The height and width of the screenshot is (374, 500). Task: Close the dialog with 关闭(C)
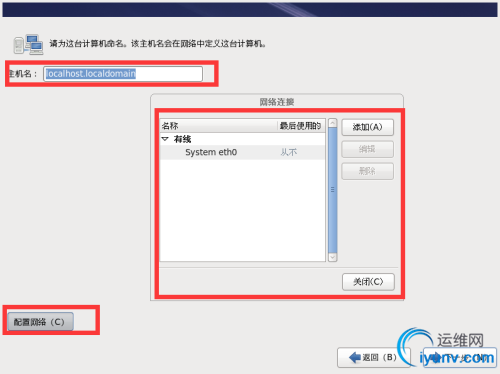368,282
